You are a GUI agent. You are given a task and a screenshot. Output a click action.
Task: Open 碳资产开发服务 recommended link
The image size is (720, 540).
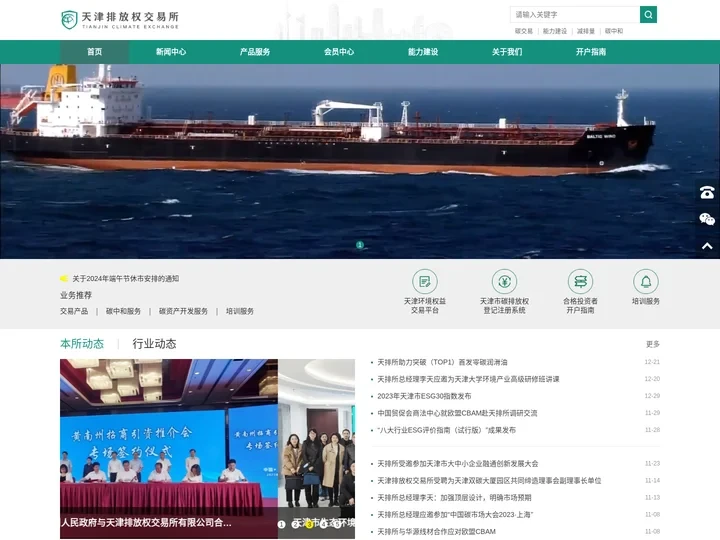point(183,311)
